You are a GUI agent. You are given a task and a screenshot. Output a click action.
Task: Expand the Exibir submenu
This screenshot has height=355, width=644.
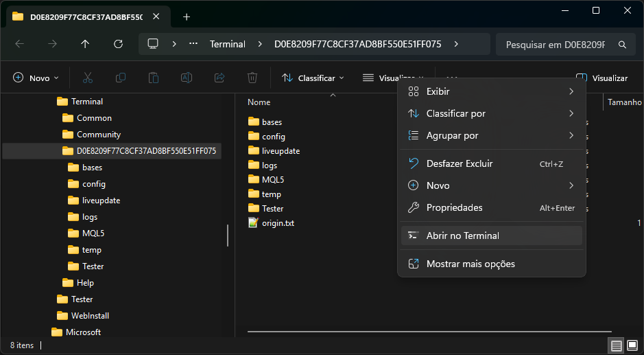pyautogui.click(x=491, y=91)
